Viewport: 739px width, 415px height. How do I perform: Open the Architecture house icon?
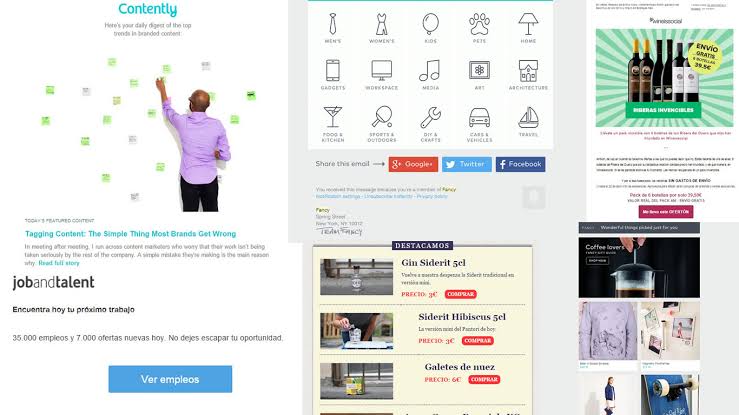(528, 71)
